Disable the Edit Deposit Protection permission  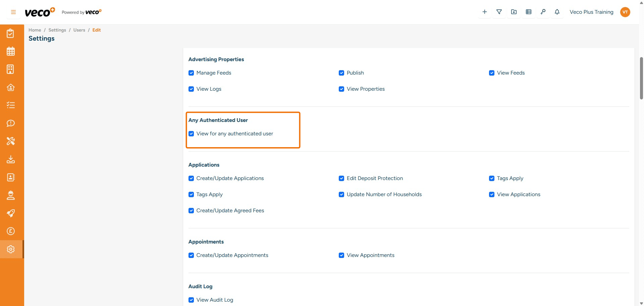[341, 178]
